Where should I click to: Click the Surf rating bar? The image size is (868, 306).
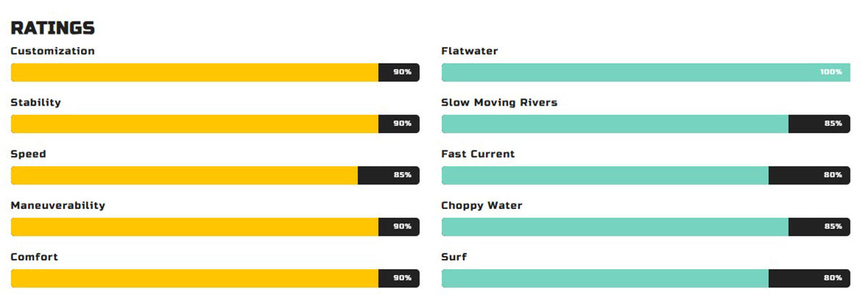[646, 278]
